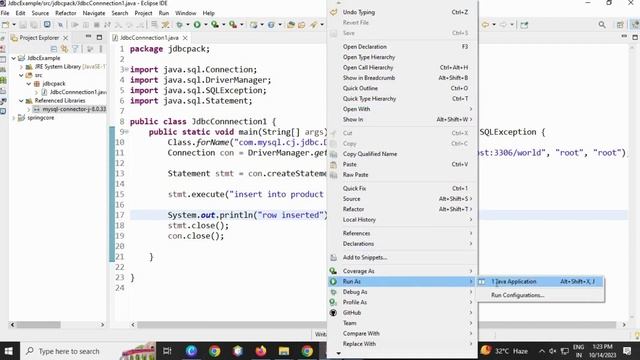Viewport: 640px width, 360px height.
Task: Open the dropdown arrow next to New icon
Action: click(13, 25)
